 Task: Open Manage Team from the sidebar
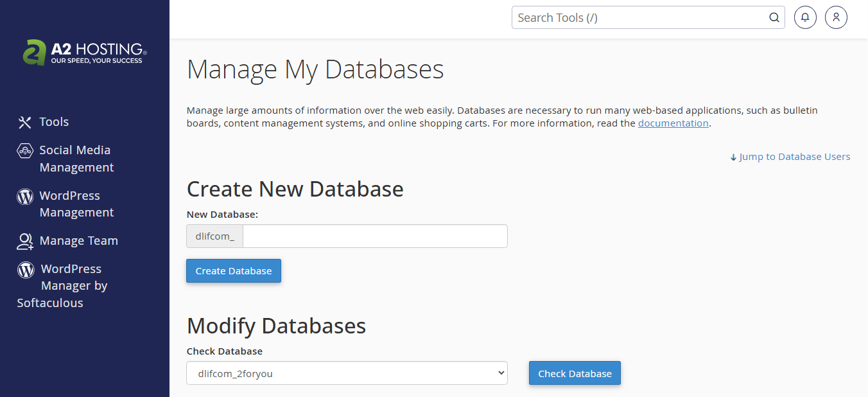click(78, 240)
